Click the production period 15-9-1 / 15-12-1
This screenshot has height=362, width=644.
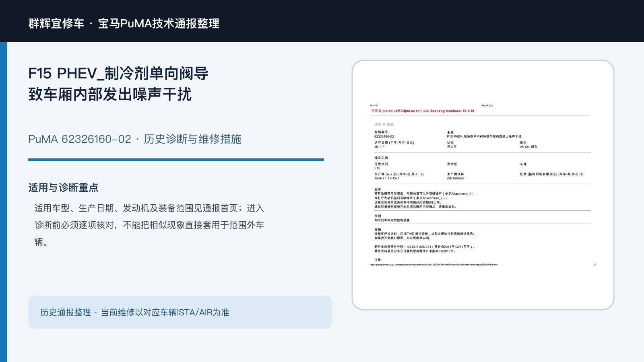[386, 178]
